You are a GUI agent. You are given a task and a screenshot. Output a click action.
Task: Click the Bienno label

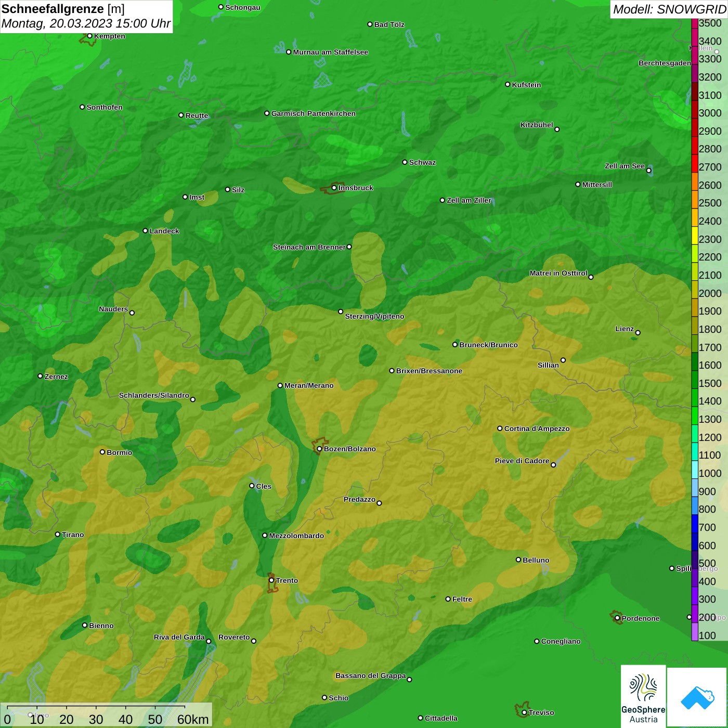(x=101, y=626)
